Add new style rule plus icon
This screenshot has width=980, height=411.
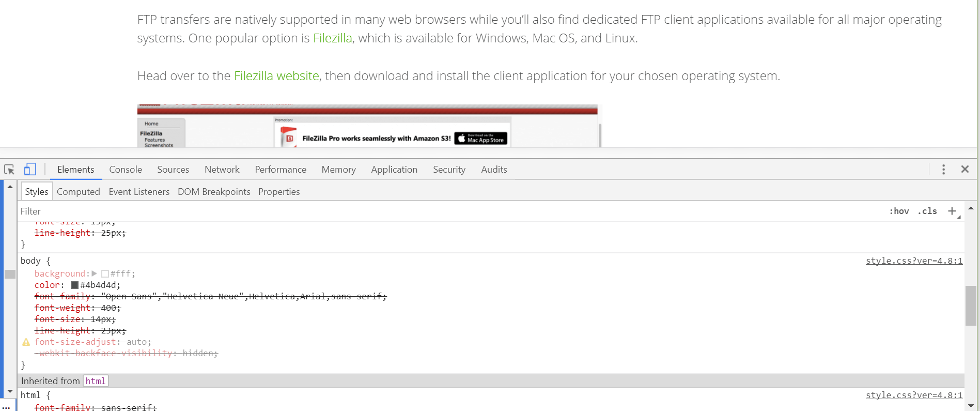tap(952, 211)
